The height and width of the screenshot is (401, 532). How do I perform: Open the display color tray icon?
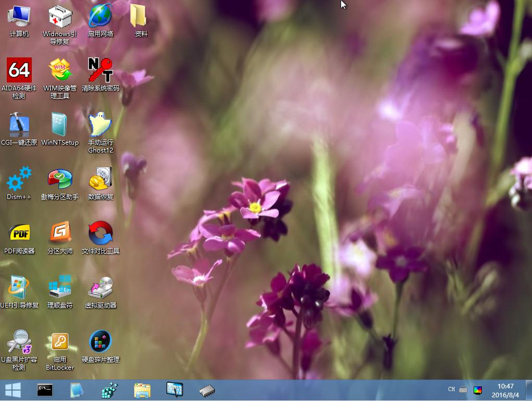click(x=478, y=390)
